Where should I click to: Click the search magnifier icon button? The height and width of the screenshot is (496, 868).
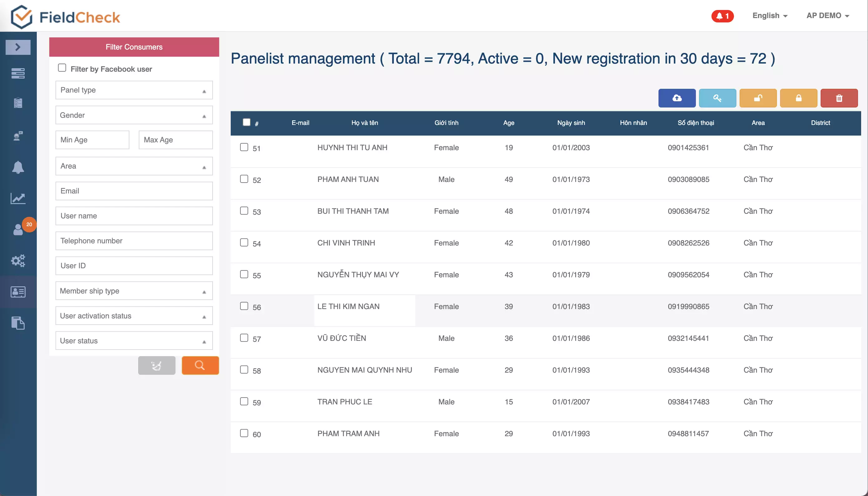coord(200,365)
